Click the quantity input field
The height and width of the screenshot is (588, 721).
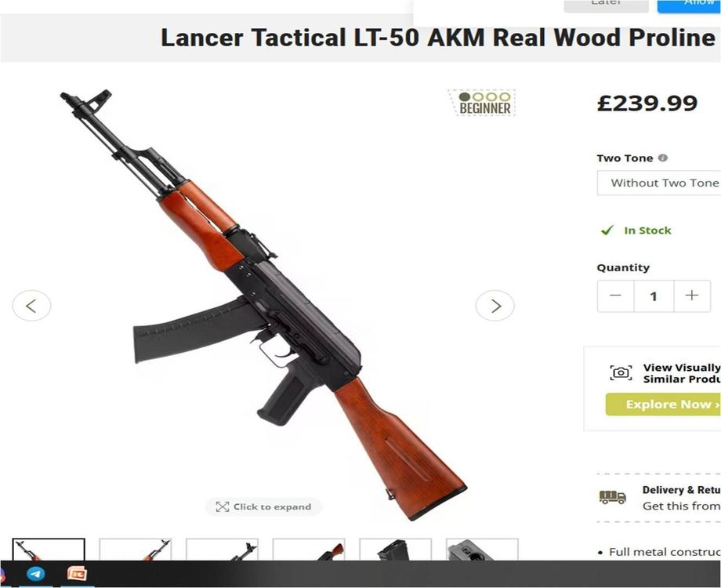point(654,296)
